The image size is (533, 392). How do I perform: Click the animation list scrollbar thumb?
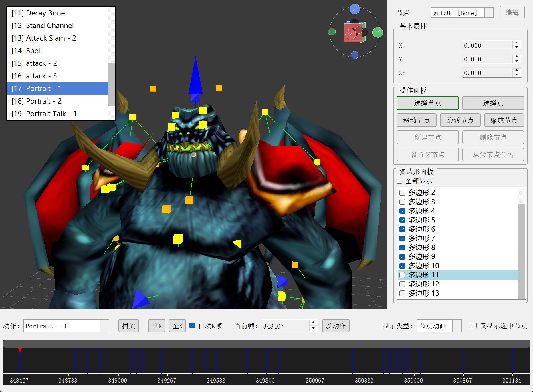point(111,85)
